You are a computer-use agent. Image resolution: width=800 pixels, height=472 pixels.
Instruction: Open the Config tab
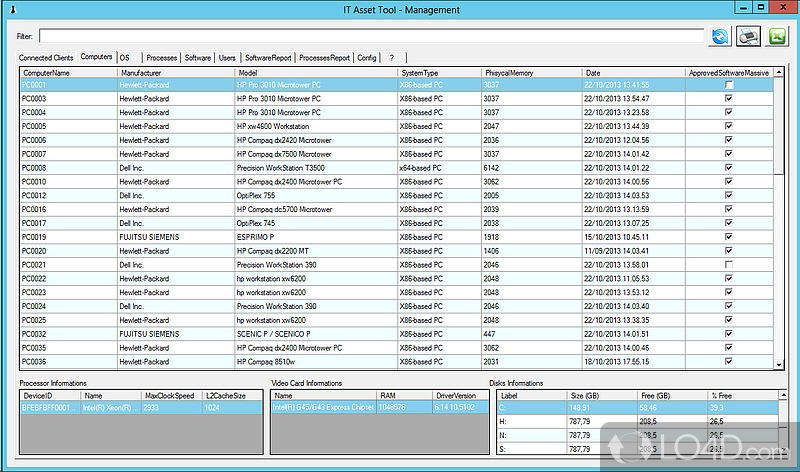[367, 58]
